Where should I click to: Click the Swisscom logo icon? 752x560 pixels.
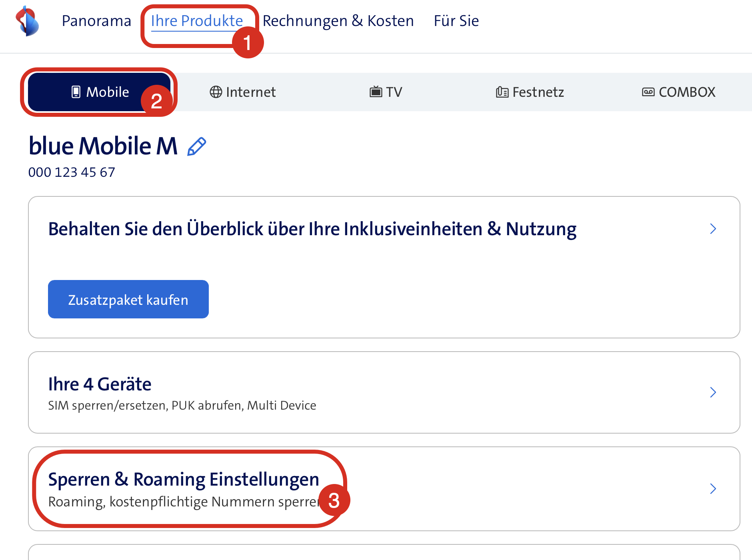pos(27,21)
